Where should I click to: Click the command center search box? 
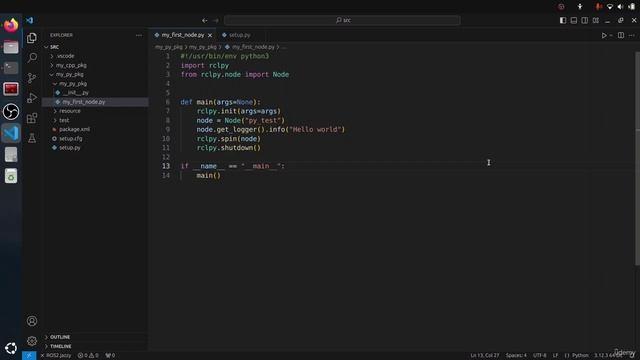[x=342, y=20]
